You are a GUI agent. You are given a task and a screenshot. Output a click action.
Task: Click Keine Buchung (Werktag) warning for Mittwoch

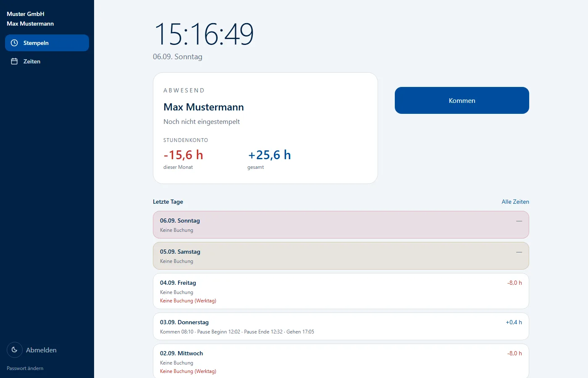pyautogui.click(x=188, y=371)
